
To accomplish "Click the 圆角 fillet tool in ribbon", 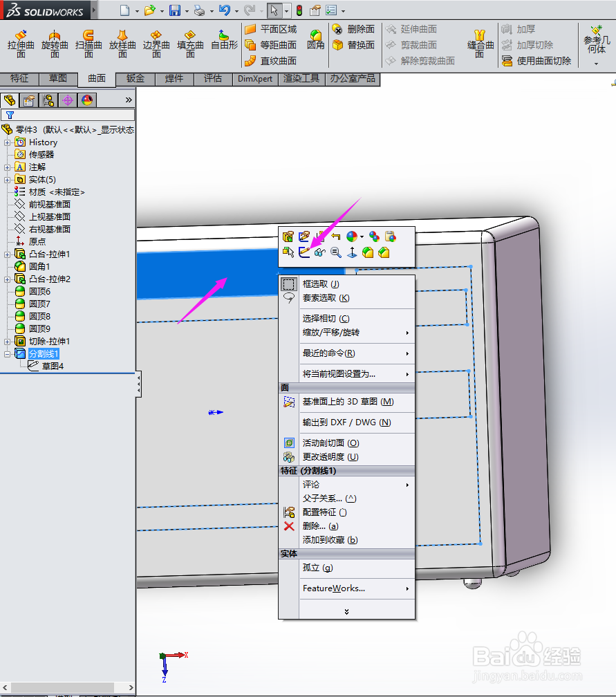I will [x=315, y=40].
